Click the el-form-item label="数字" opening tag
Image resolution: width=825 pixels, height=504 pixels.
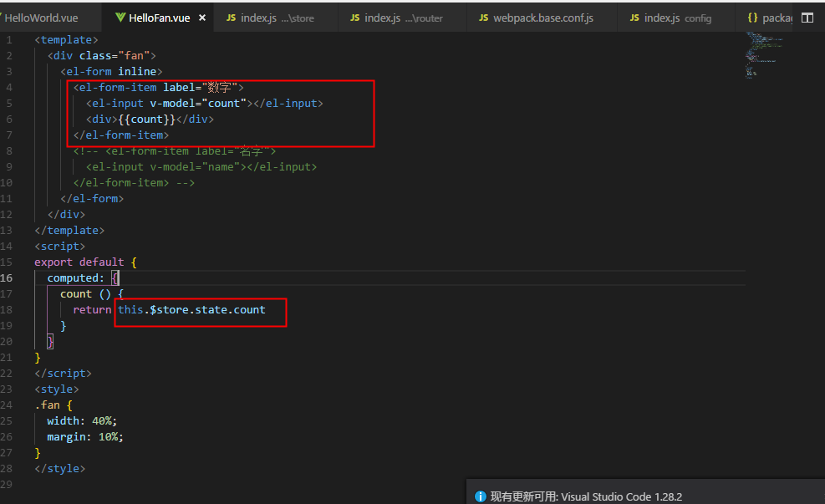[158, 87]
